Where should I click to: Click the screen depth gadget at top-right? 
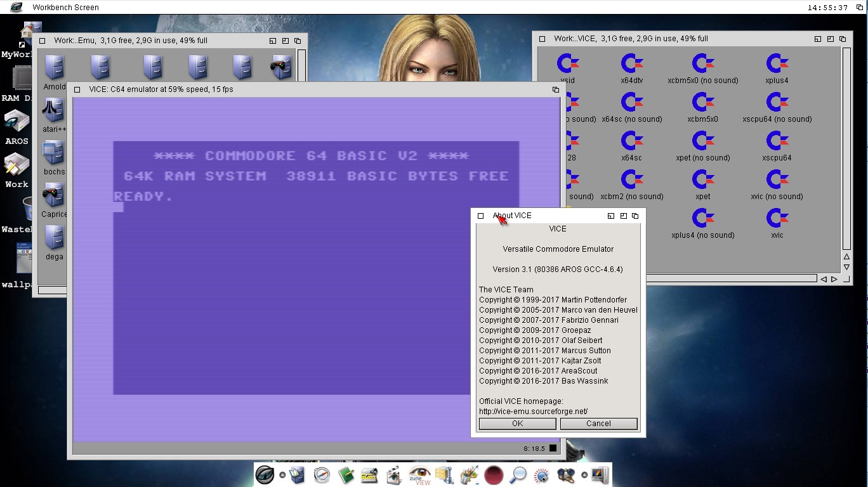tap(860, 8)
